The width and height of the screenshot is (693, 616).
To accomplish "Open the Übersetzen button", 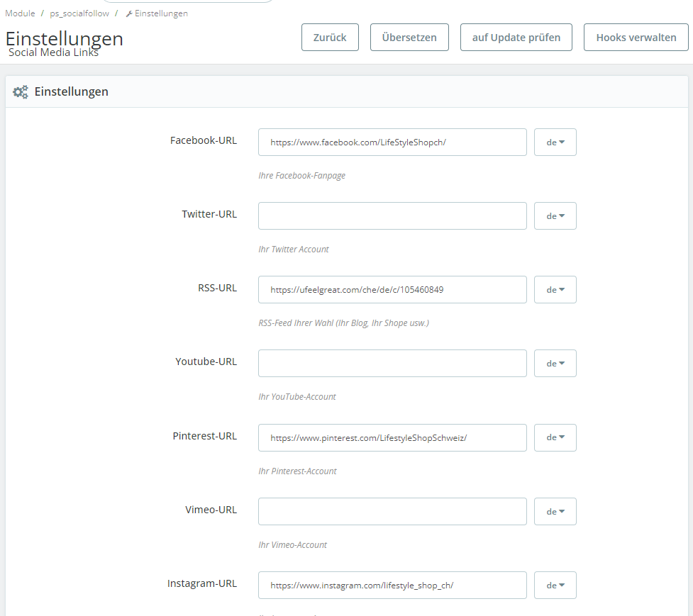I will coord(409,38).
